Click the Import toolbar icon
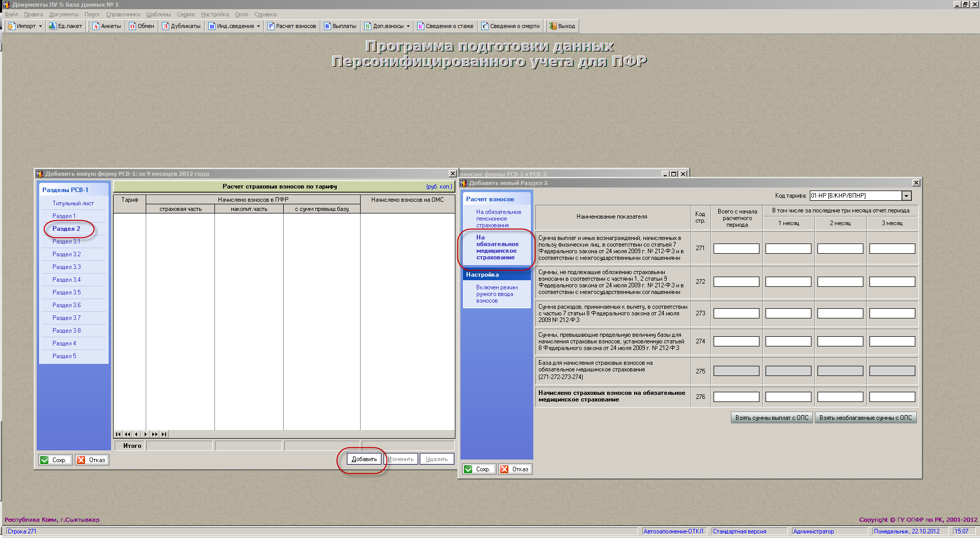The width and height of the screenshot is (980, 538). coord(12,26)
